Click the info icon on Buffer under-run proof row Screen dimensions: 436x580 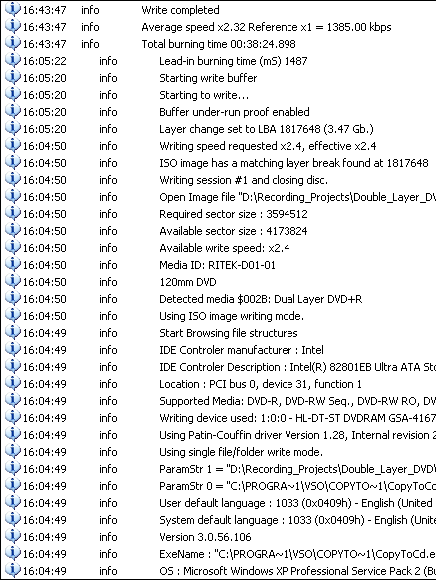click(13, 111)
